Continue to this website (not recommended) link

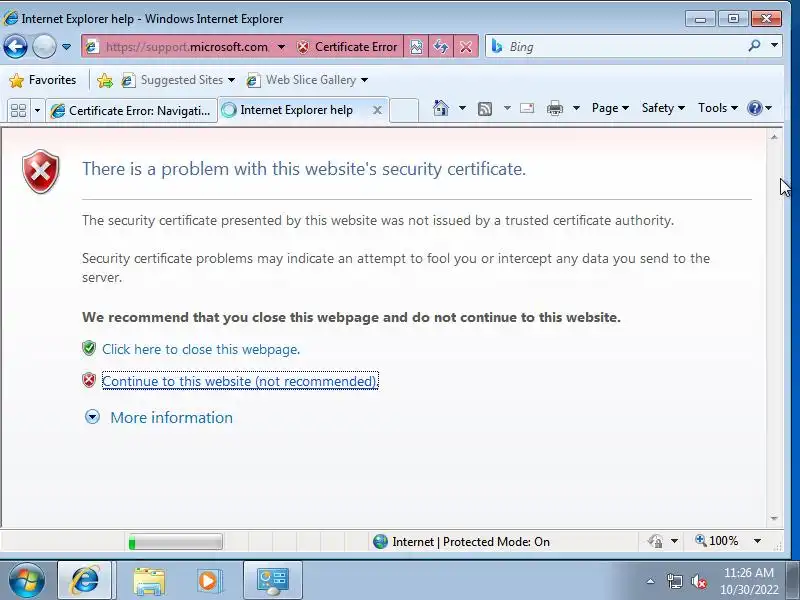click(240, 381)
